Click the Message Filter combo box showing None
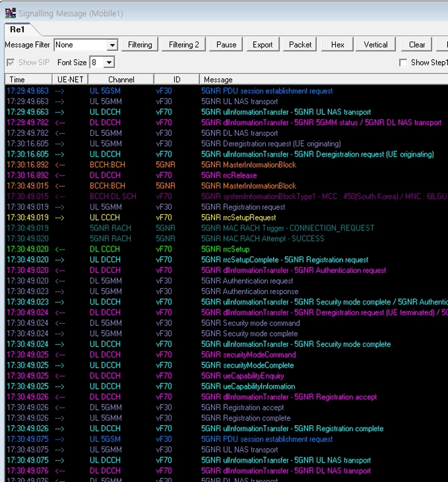 (86, 45)
